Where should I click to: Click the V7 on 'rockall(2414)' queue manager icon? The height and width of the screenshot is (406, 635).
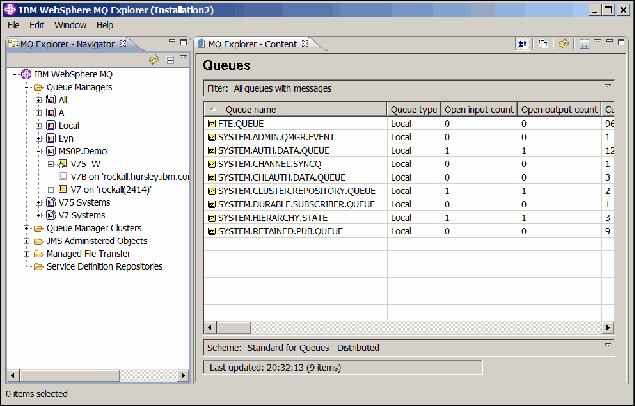point(63,189)
